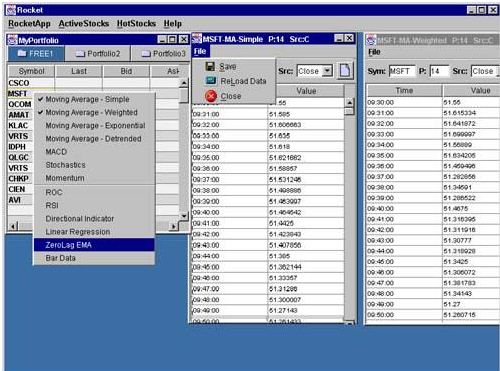Select Moving Average - Detrended from context menu
This screenshot has height=371, width=500.
pos(94,139)
